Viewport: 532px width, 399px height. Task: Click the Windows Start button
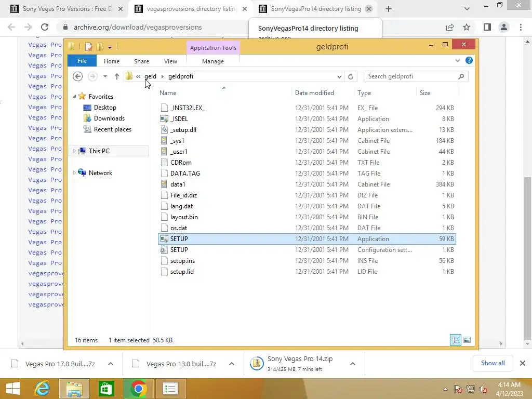click(13, 389)
